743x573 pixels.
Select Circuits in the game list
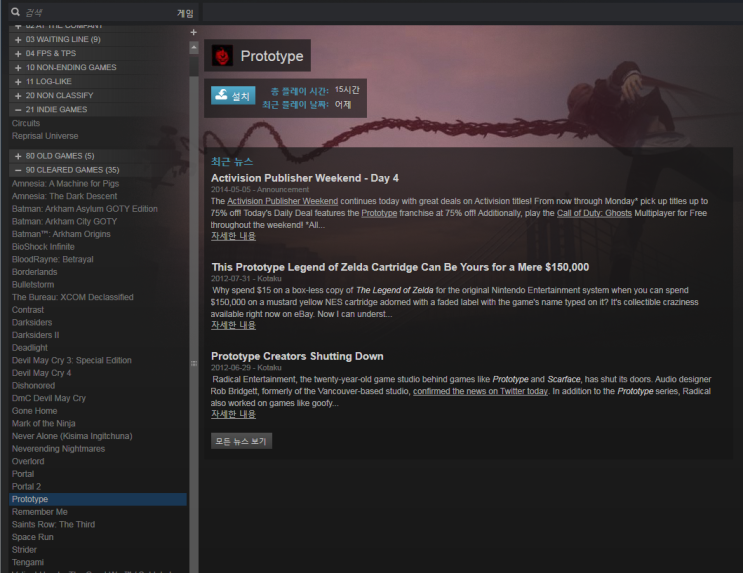tap(26, 123)
